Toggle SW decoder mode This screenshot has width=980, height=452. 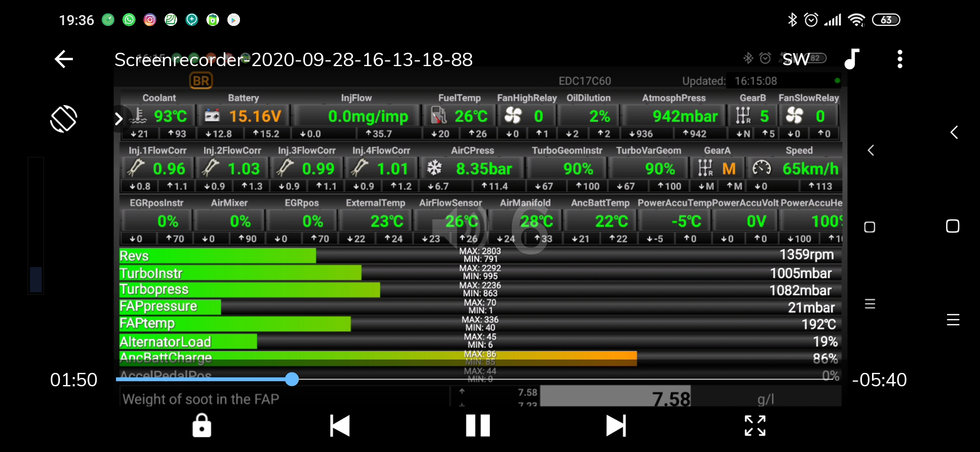[x=796, y=59]
